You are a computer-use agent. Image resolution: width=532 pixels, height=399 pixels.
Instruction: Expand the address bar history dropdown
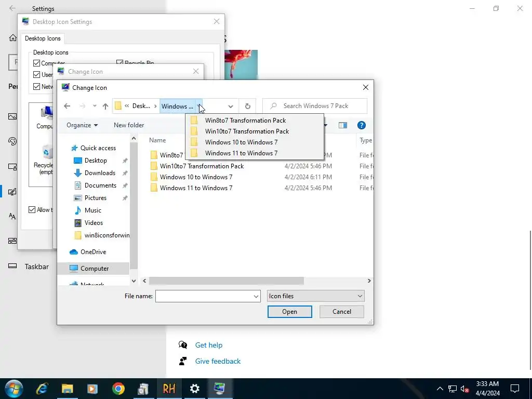231,106
